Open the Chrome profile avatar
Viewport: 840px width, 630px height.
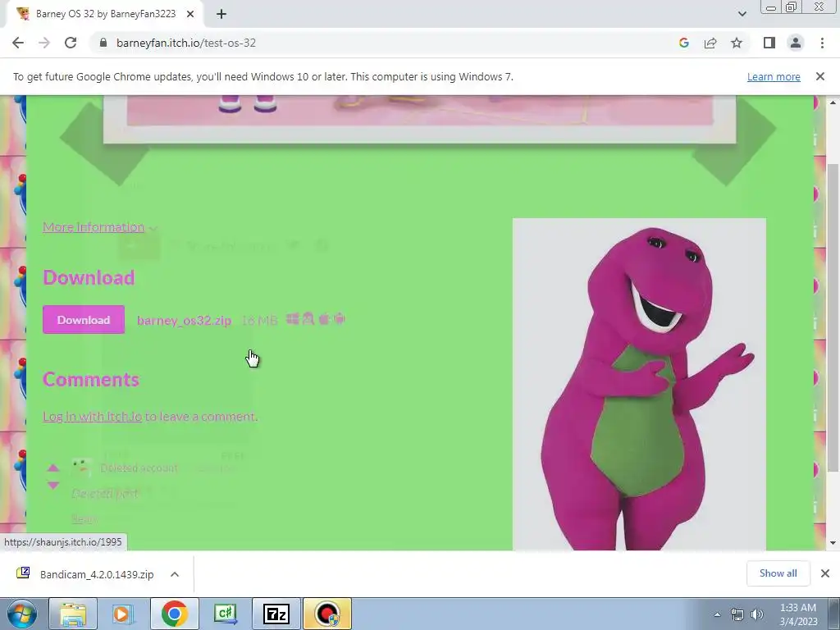[x=796, y=43]
